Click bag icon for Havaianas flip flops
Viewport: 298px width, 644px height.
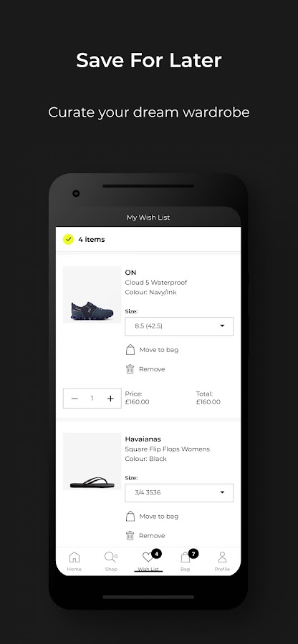(x=130, y=516)
